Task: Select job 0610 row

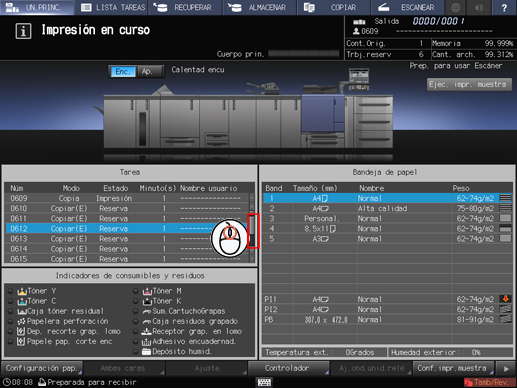Action: (x=127, y=208)
